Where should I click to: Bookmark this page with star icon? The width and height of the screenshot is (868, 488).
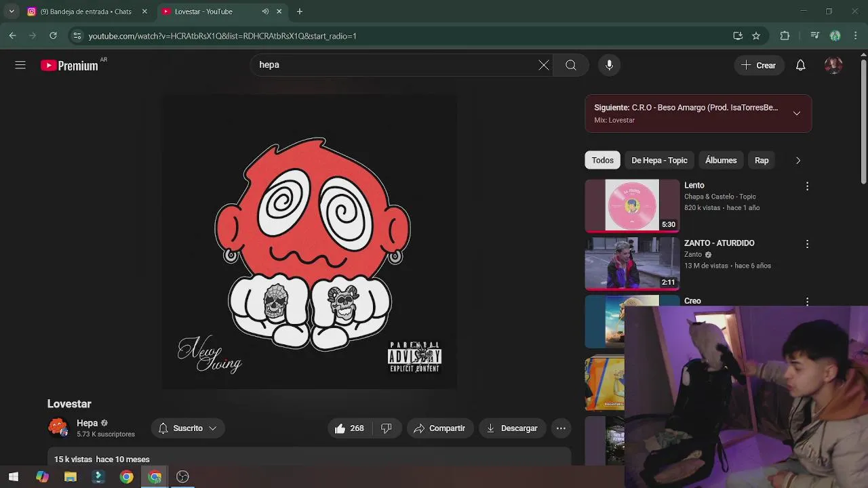pyautogui.click(x=756, y=36)
